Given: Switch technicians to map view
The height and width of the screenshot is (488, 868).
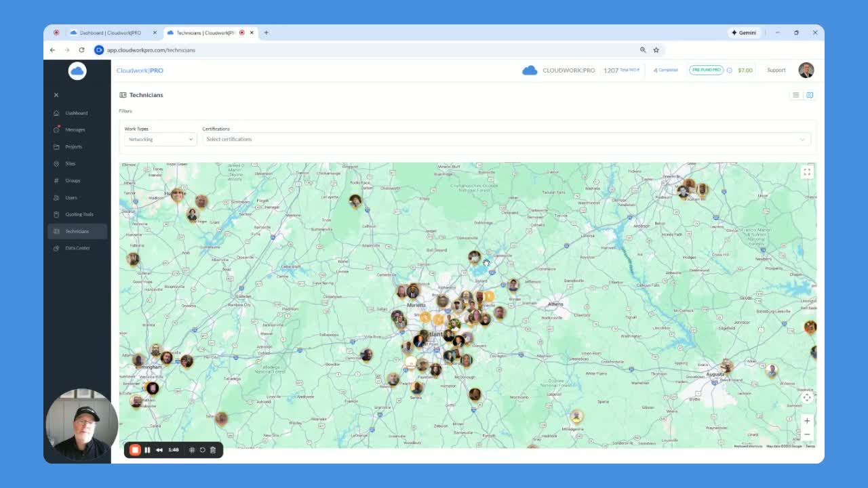Looking at the screenshot, I should [810, 95].
